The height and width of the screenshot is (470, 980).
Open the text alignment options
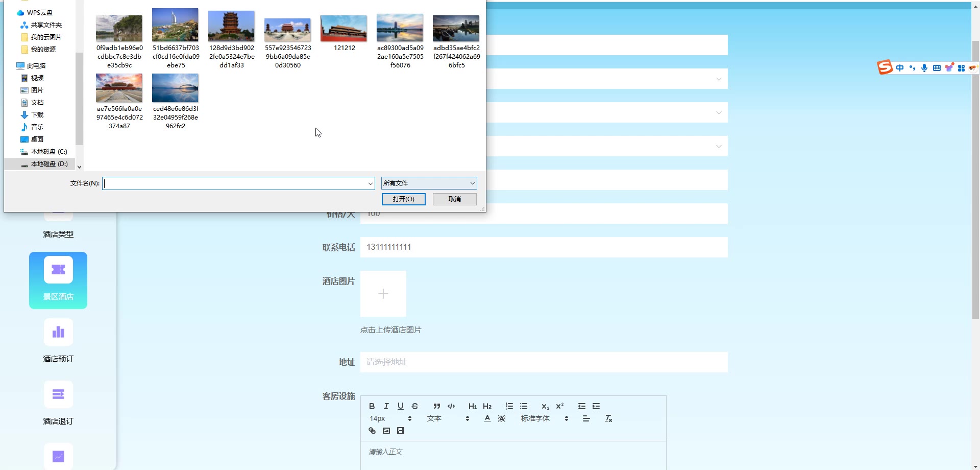pos(586,418)
